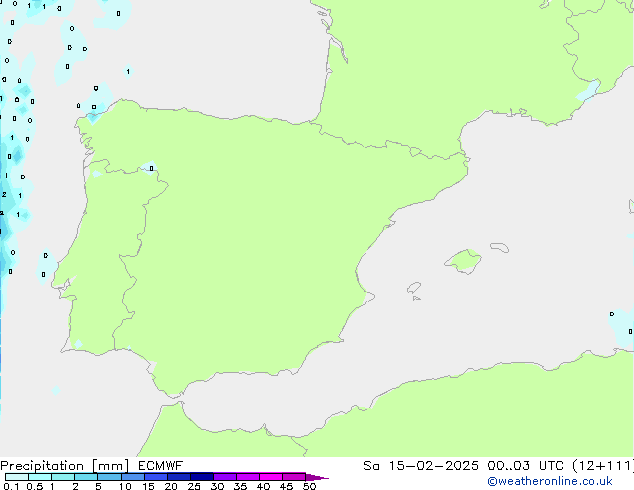Click Menorca island outline on the map
The width and height of the screenshot is (634, 490).
(499, 247)
